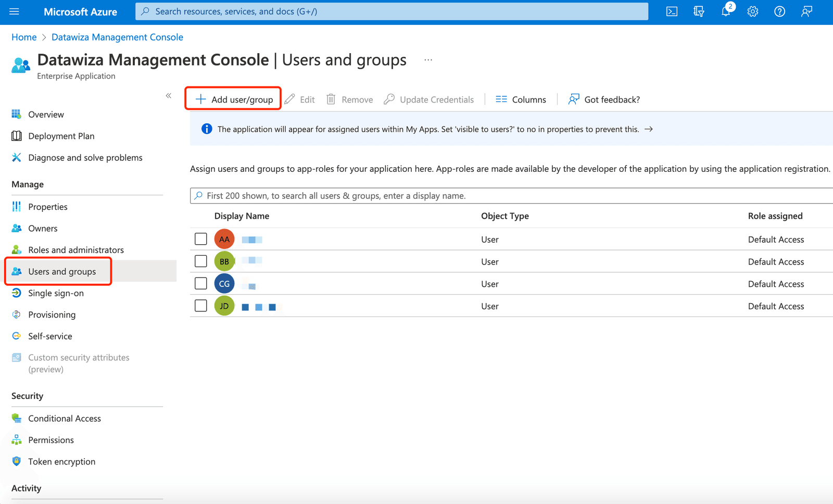Select the checkbox for user JD
Viewport: 833px width, 504px height.
pos(201,306)
